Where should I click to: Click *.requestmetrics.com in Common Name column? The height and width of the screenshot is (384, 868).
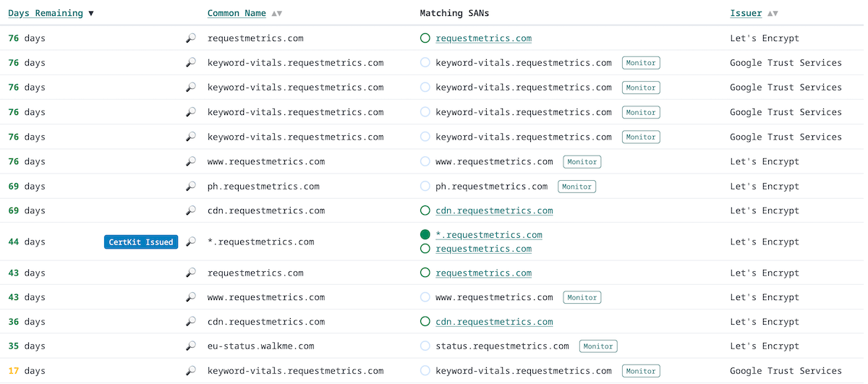pos(261,242)
